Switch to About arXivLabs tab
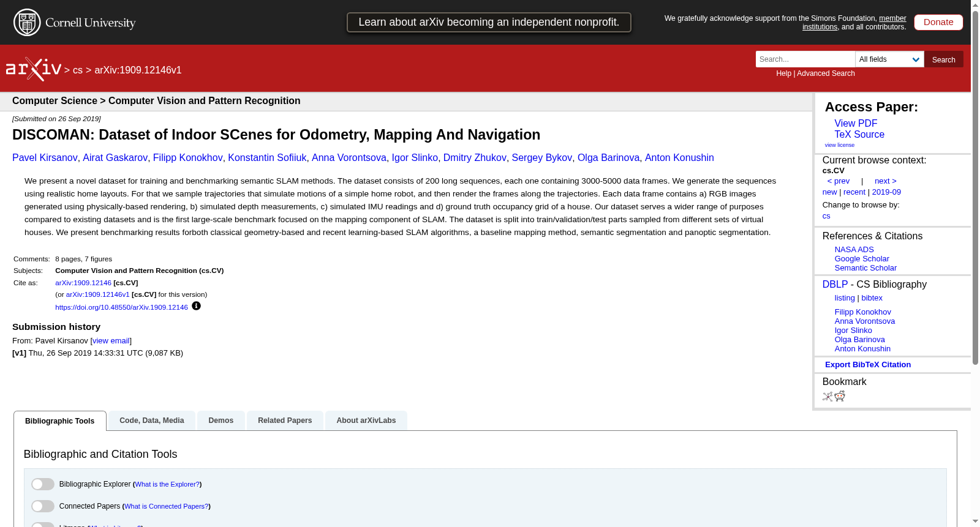 click(366, 420)
